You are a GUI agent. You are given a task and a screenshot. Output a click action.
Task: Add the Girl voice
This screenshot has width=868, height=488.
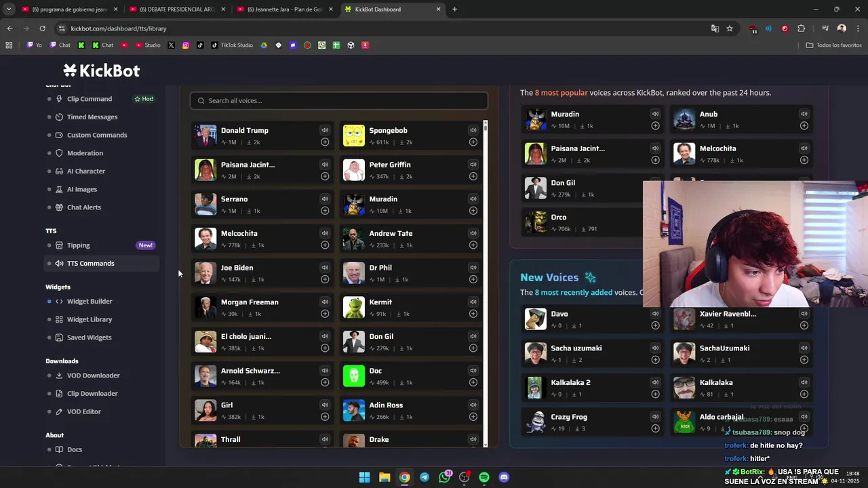325,416
